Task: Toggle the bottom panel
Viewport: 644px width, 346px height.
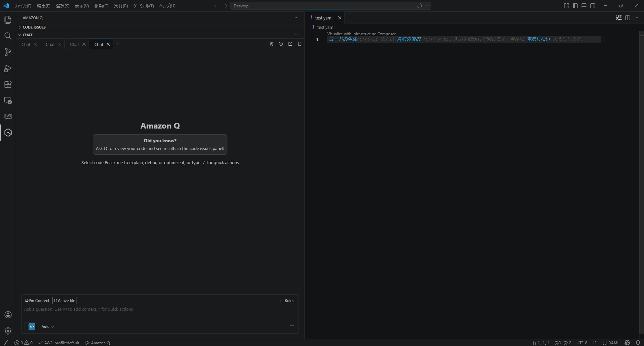Action: 584,6
